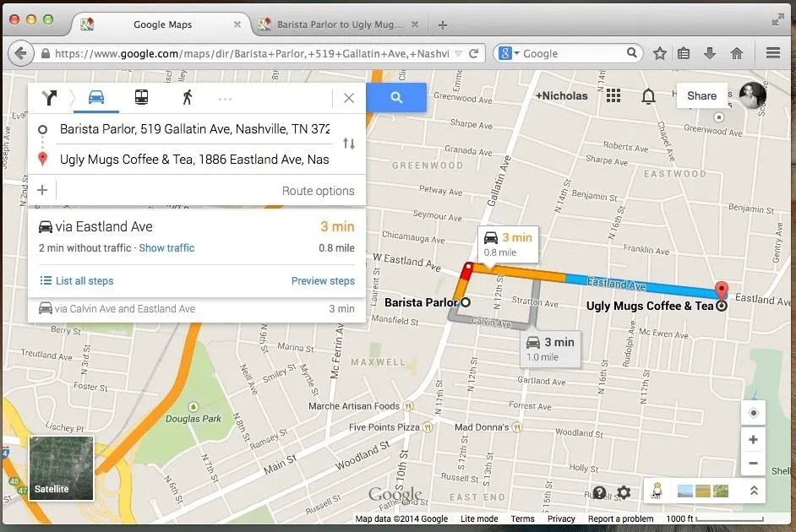Click the +Nicholas profile link
796x532 pixels.
[561, 96]
